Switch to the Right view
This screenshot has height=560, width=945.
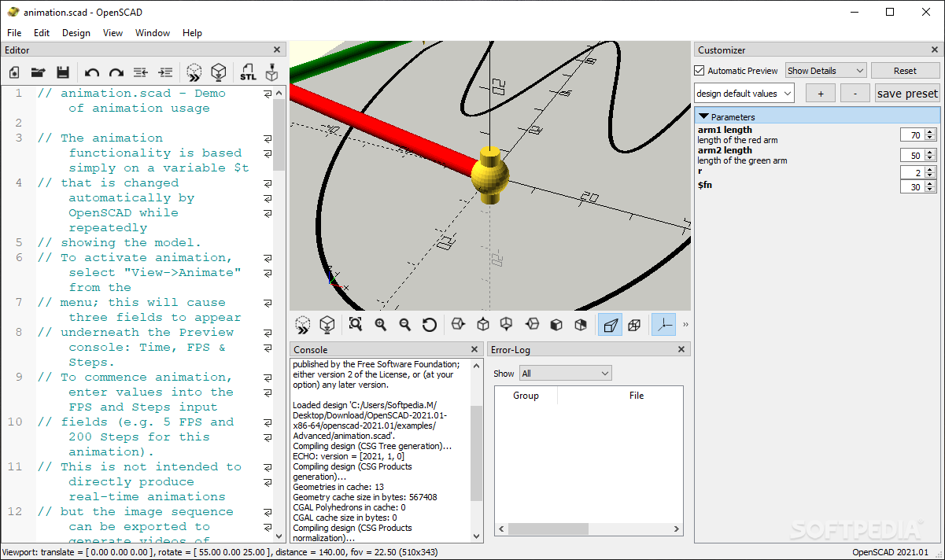coord(458,325)
